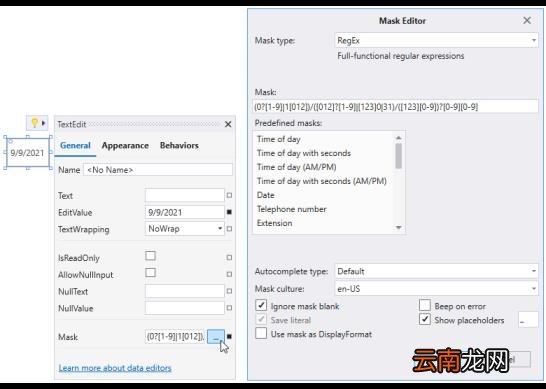The width and height of the screenshot is (546, 389).
Task: Click predefined masks scroll up arrow
Action: pyautogui.click(x=399, y=138)
